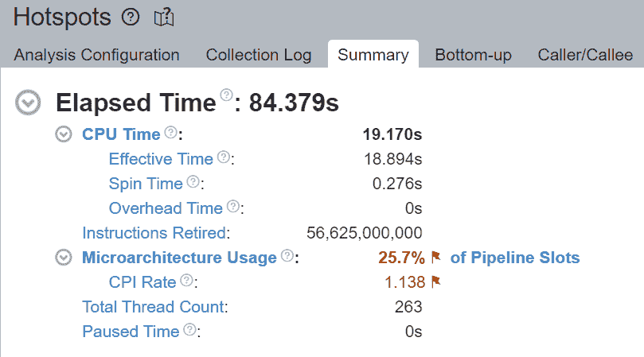Click help icon next to CPI Rate
This screenshot has height=357, width=644.
(186, 281)
